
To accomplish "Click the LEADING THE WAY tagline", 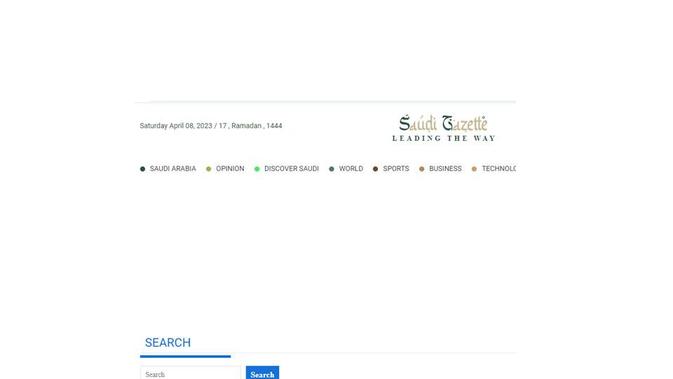I will [x=443, y=138].
